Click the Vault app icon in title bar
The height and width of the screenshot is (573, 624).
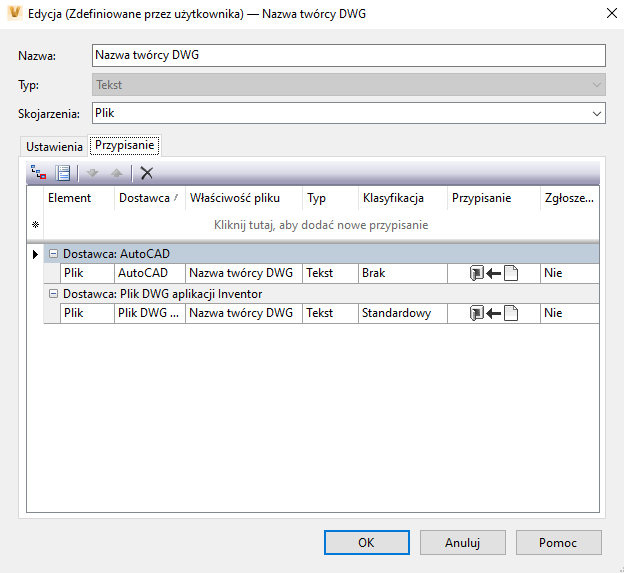point(15,13)
